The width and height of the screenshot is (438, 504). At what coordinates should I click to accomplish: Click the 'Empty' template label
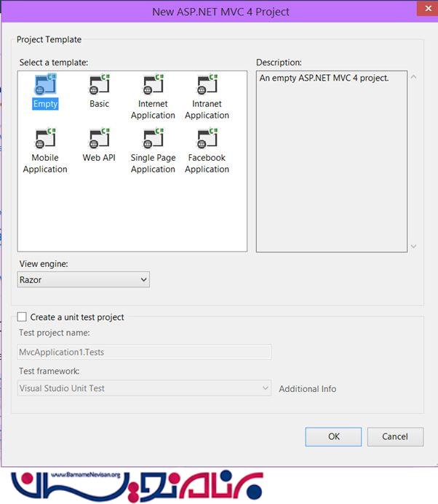[45, 104]
